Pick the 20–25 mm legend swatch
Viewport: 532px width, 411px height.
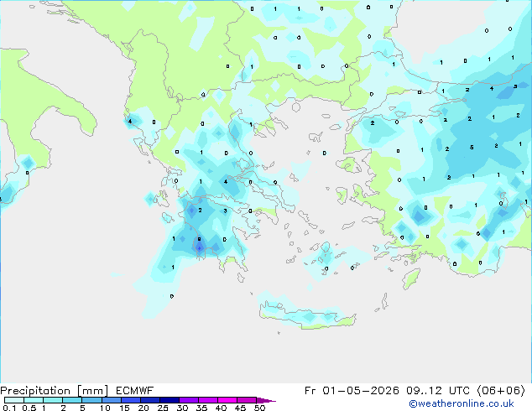pyautogui.click(x=150, y=400)
